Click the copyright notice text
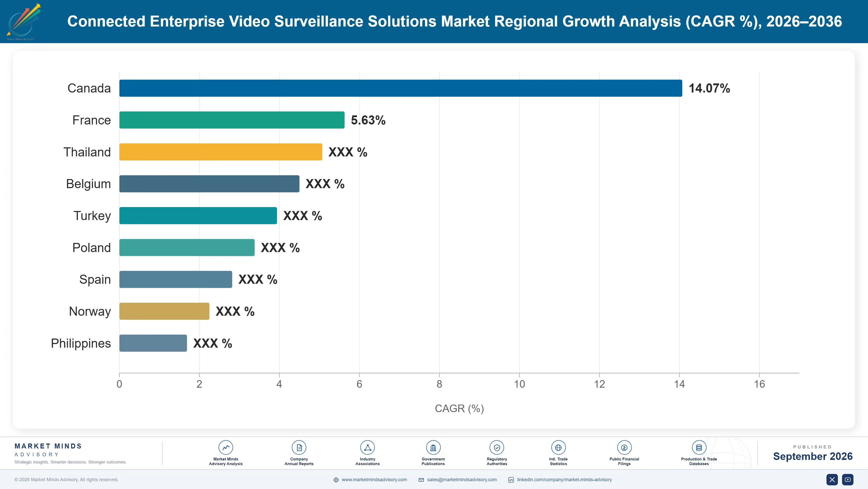This screenshot has height=489, width=868. coord(66,480)
